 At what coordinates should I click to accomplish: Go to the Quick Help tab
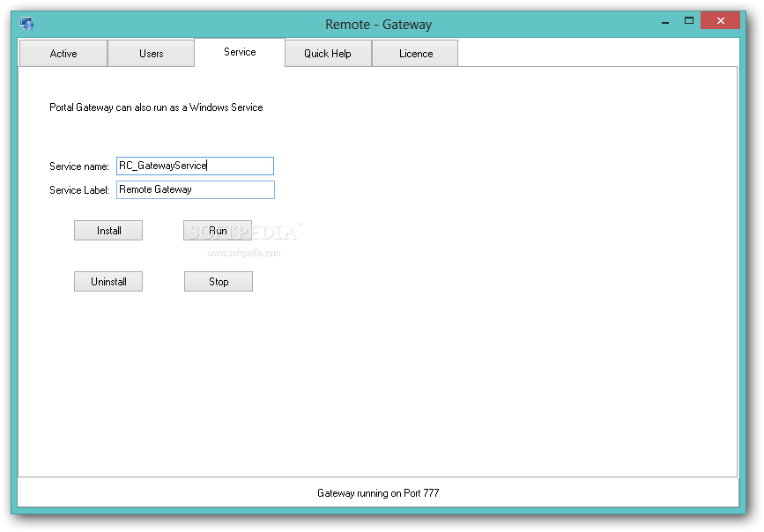(328, 54)
